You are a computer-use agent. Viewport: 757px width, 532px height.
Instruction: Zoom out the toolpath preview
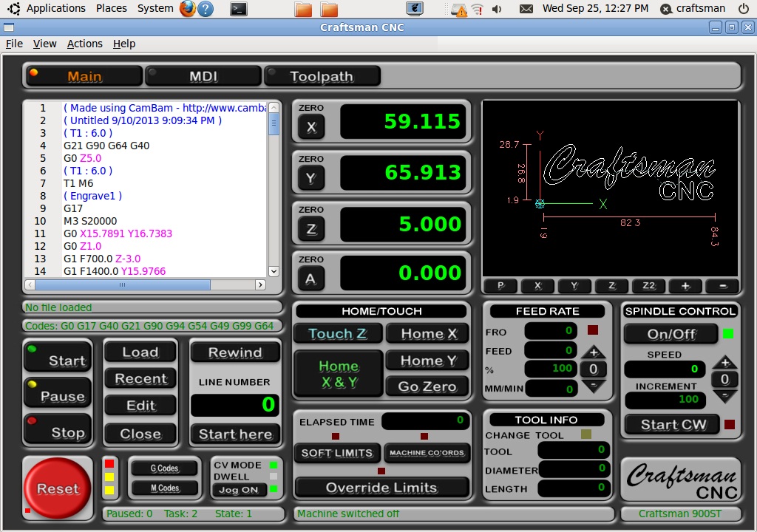(723, 286)
